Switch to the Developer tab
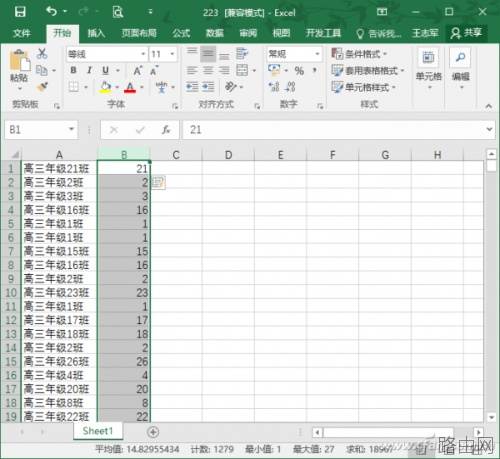This screenshot has width=500, height=459. click(x=323, y=33)
